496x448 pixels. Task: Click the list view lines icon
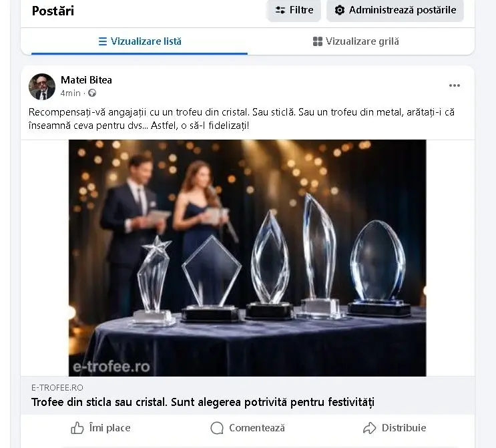(103, 41)
